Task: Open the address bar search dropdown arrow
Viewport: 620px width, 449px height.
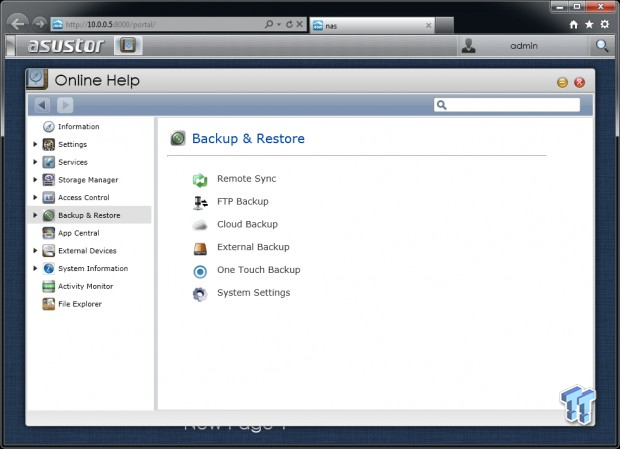Action: tap(279, 25)
